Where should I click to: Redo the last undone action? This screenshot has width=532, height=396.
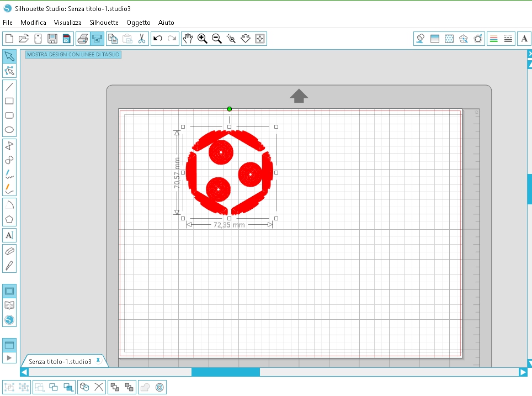pyautogui.click(x=172, y=39)
